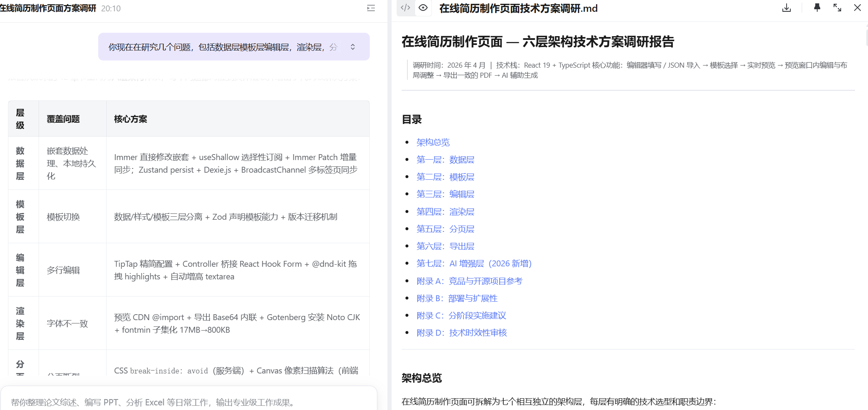Screen dimensions: 868x410
Task: Close the document preview panel
Action: pyautogui.click(x=857, y=8)
